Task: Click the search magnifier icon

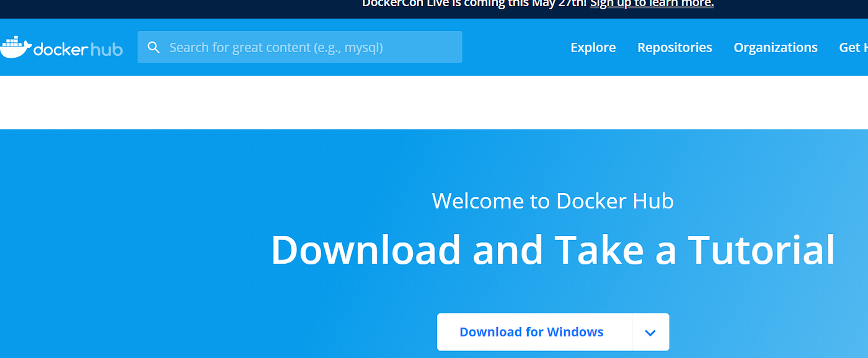Action: [154, 48]
